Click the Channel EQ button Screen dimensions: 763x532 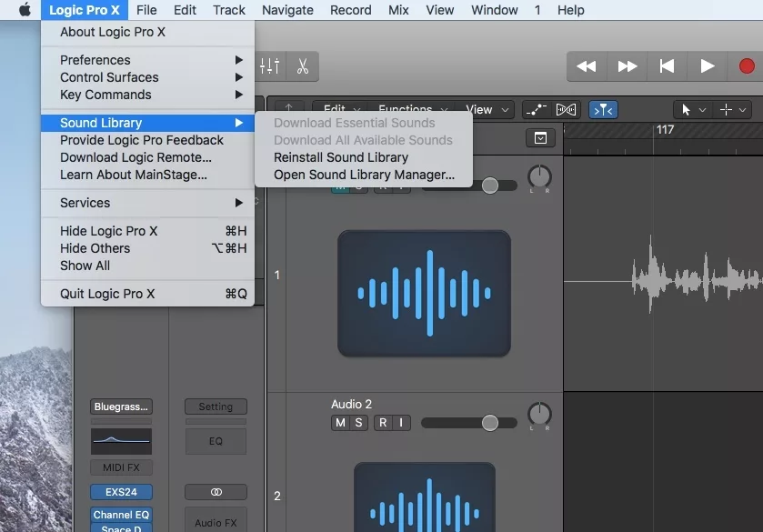point(120,514)
